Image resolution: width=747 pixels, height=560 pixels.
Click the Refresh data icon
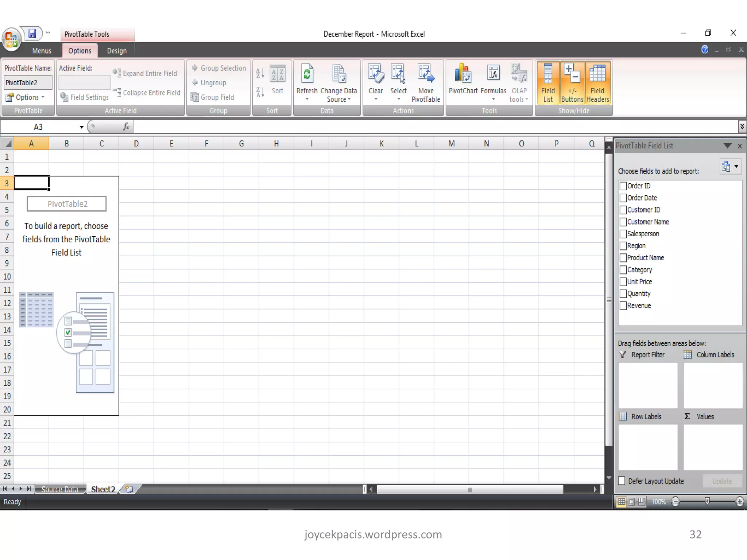point(307,74)
